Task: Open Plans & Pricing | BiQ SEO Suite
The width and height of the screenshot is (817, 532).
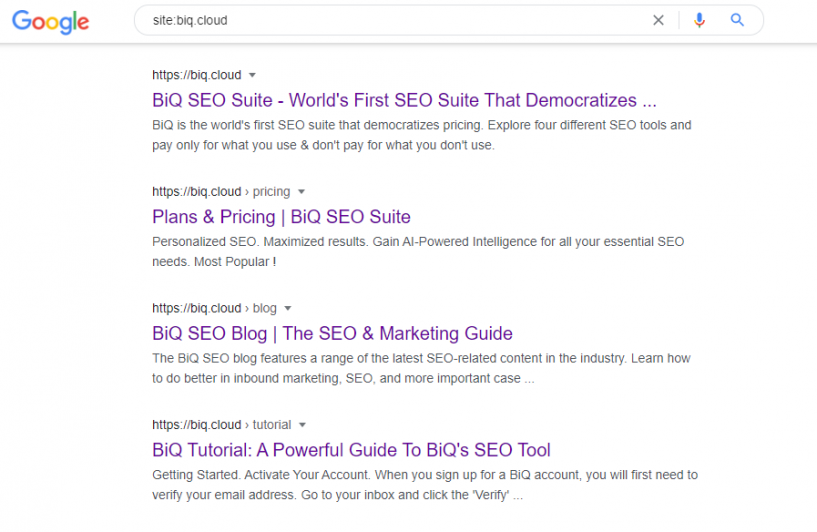Action: [x=281, y=217]
